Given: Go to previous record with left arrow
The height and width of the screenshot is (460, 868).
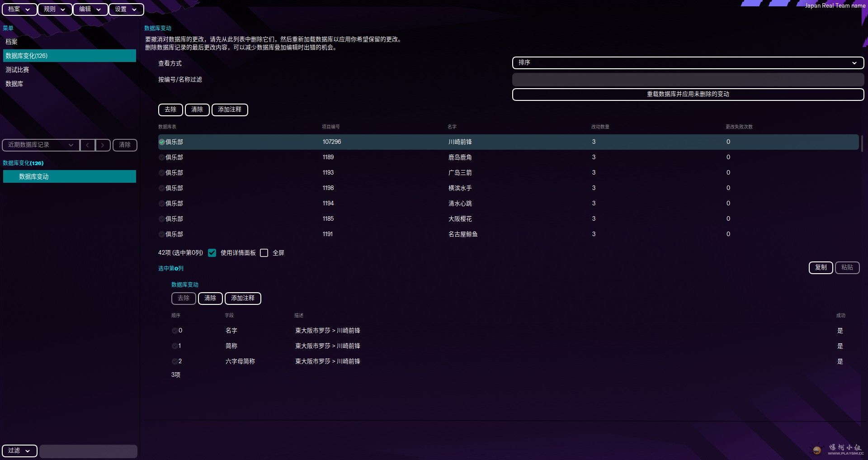Looking at the screenshot, I should [88, 145].
